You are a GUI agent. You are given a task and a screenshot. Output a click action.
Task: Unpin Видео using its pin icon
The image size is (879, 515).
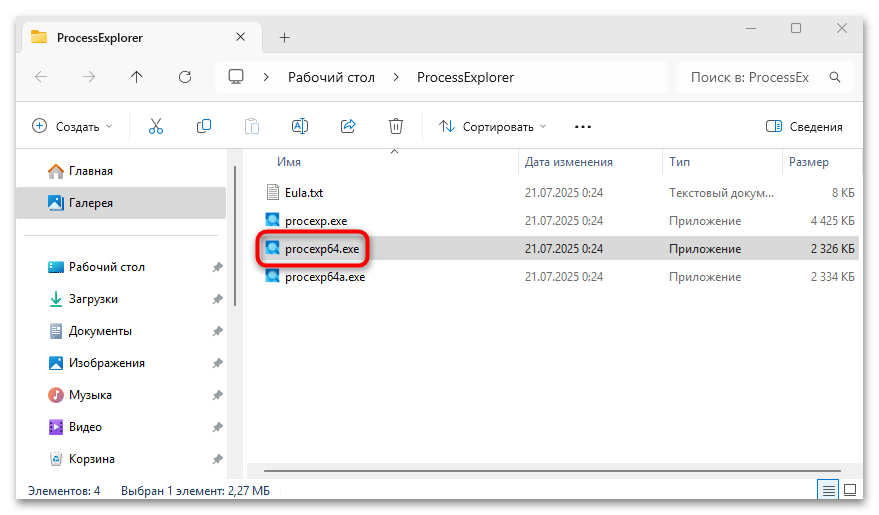pyautogui.click(x=218, y=427)
